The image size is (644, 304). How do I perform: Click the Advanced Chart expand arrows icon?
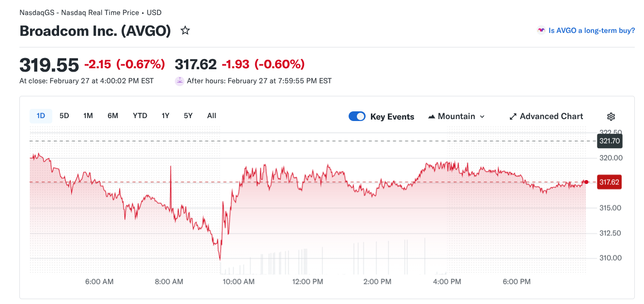click(513, 117)
